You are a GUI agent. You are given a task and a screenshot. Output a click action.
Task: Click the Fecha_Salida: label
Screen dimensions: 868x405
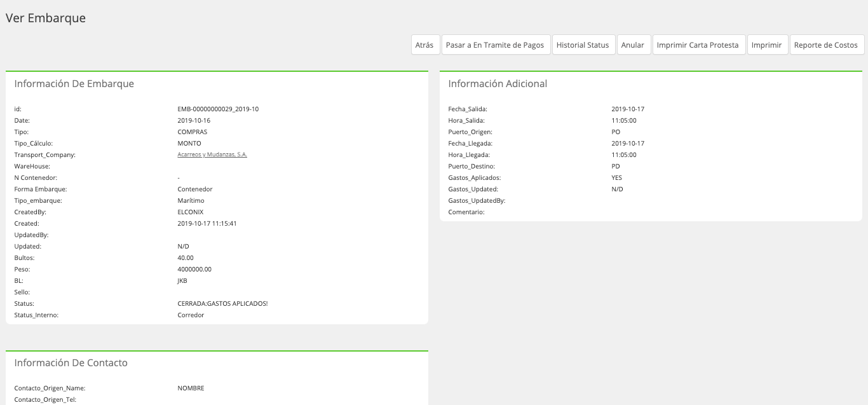pos(468,109)
